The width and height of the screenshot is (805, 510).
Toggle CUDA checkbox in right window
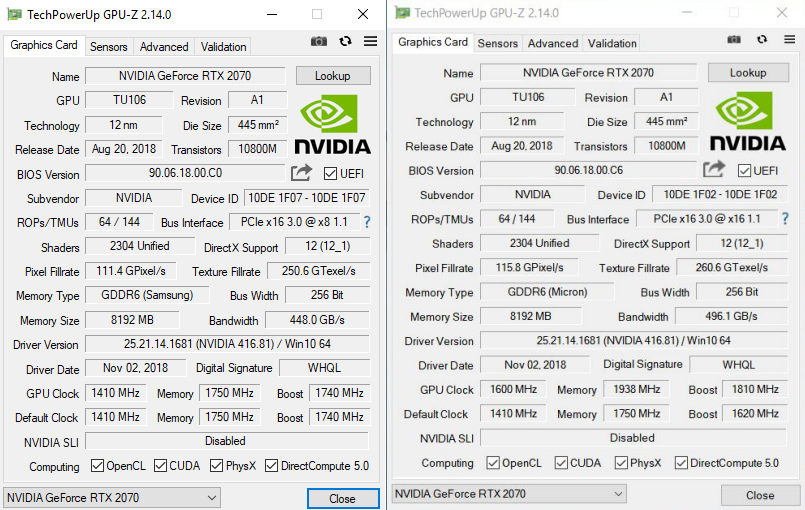point(561,463)
